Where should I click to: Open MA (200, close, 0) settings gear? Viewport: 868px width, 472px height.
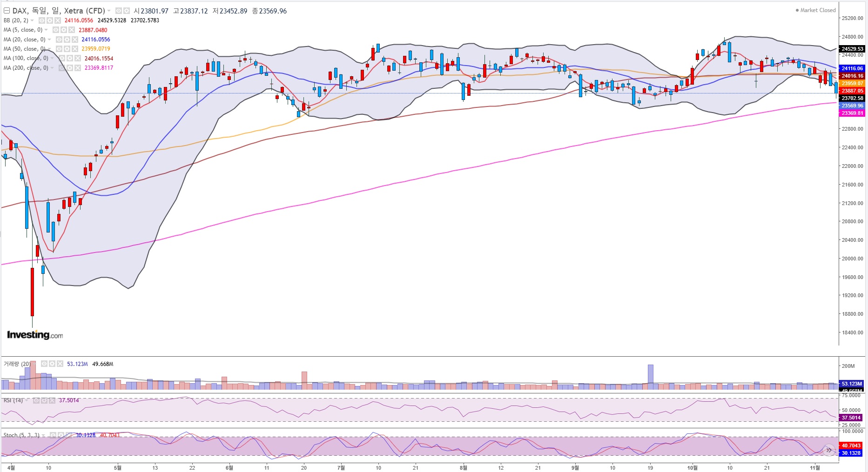[x=69, y=68]
